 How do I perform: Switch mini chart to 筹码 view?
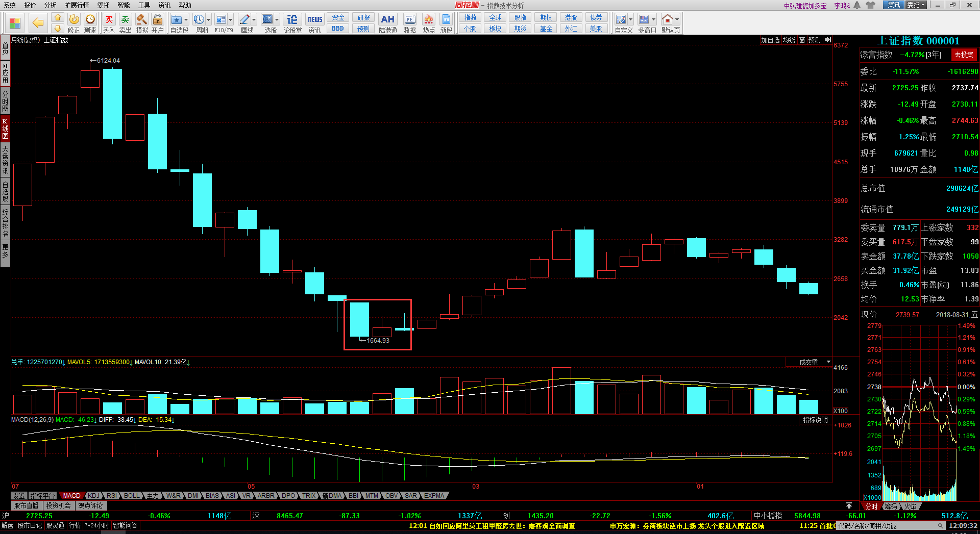(891, 506)
